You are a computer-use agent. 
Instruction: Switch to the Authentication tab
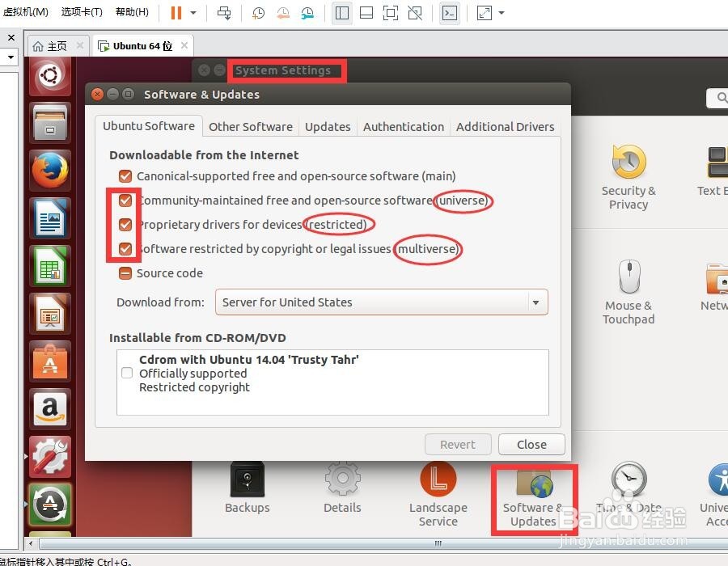(404, 127)
